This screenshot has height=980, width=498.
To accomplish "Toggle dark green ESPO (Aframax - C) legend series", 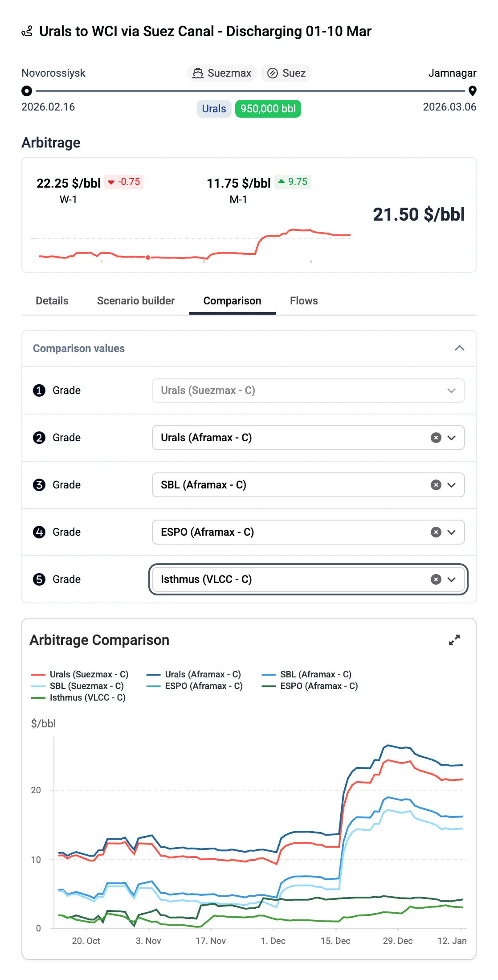I will point(310,686).
